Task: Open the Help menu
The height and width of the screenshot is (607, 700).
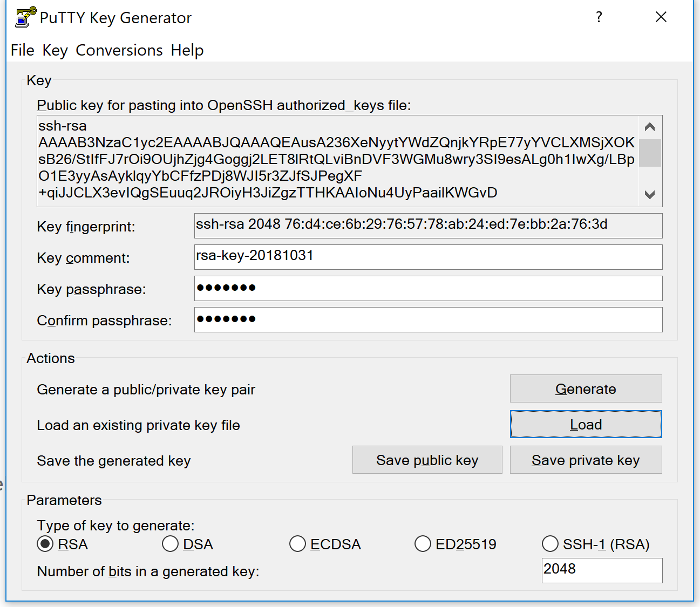Action: [x=187, y=50]
